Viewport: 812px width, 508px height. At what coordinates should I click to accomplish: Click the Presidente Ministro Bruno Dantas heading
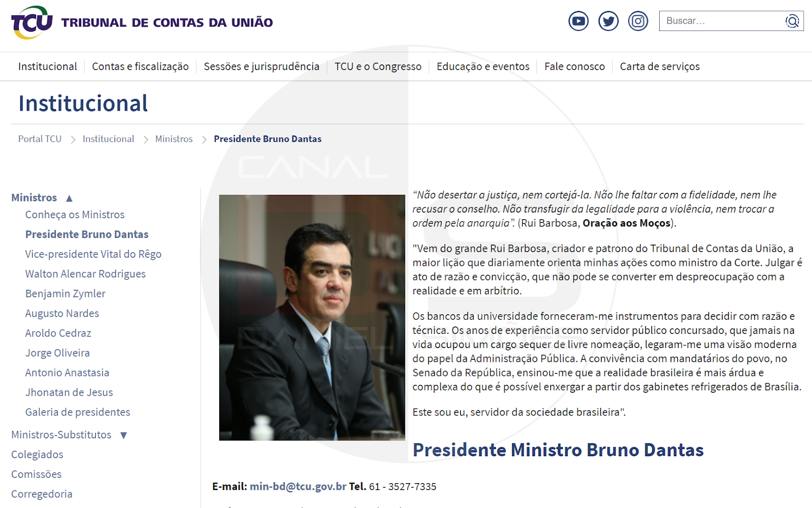[558, 450]
